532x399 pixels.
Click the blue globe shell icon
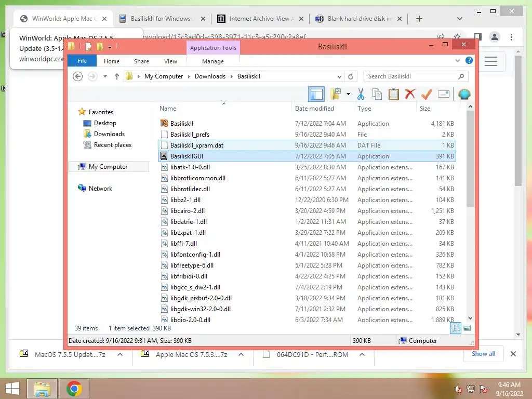(464, 94)
